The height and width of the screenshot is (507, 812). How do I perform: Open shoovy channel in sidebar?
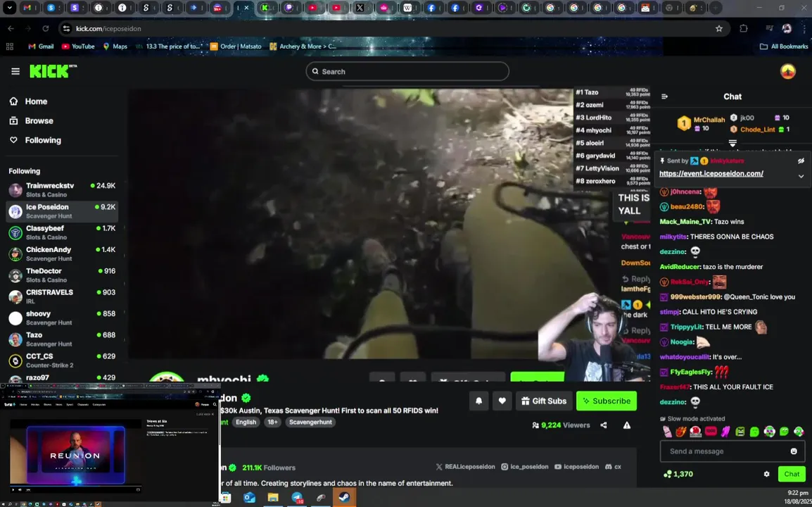pos(62,318)
